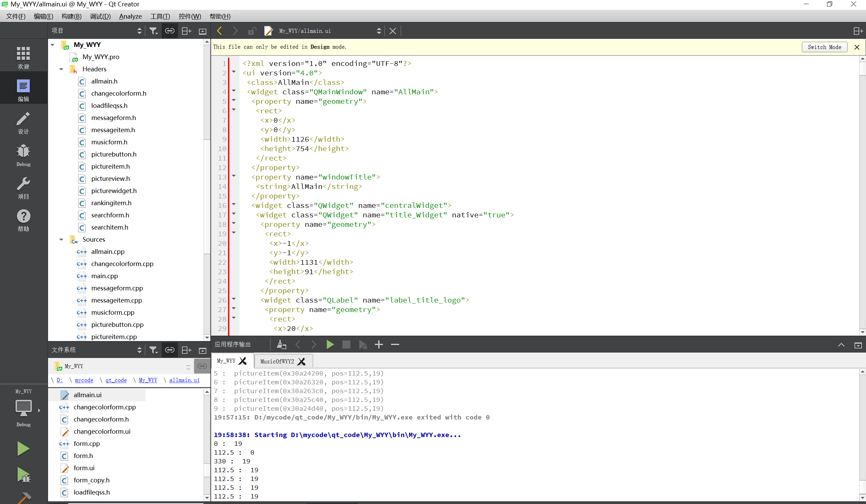
Task: Stop the running application in output pane
Action: point(346,344)
